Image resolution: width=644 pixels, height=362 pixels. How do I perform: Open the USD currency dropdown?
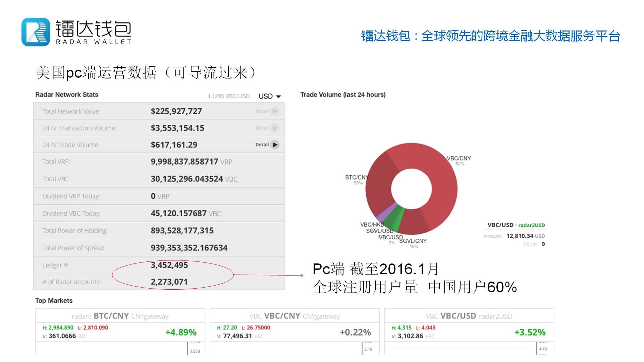(x=269, y=96)
